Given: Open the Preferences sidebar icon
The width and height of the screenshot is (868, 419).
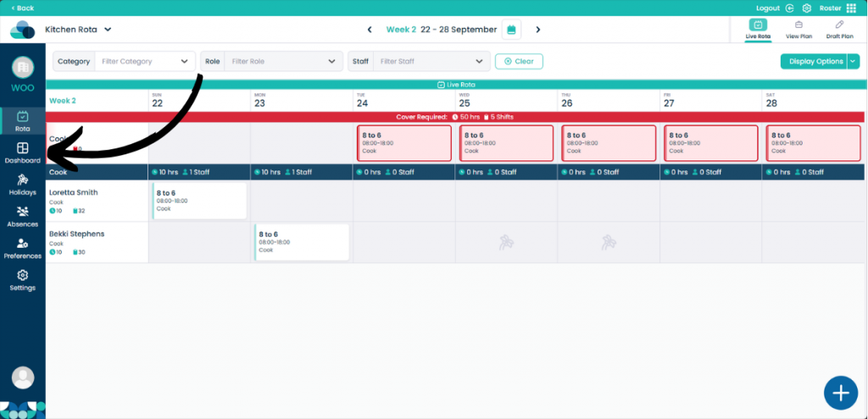Looking at the screenshot, I should click(23, 243).
